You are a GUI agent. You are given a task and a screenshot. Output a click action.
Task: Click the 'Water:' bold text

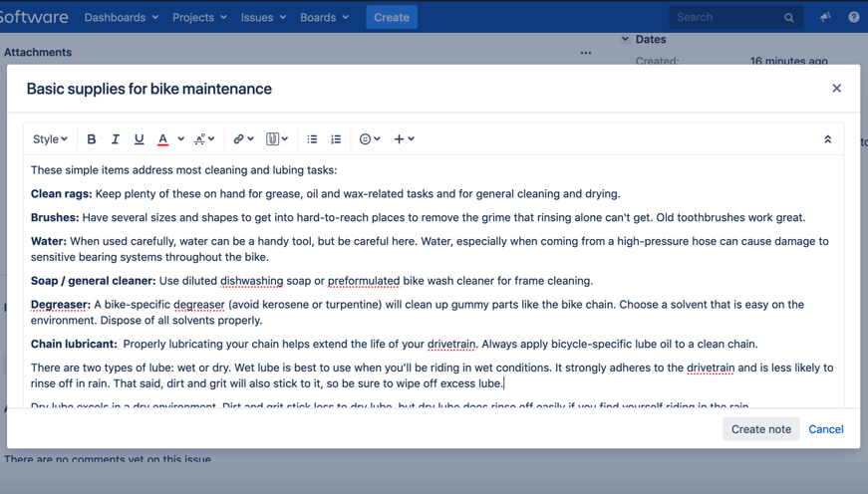pos(49,242)
